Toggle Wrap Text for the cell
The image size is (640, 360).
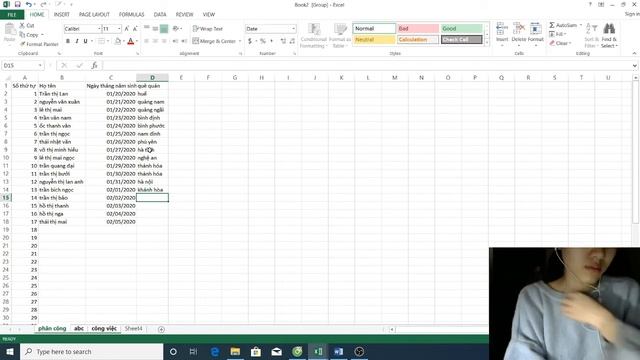(208, 29)
